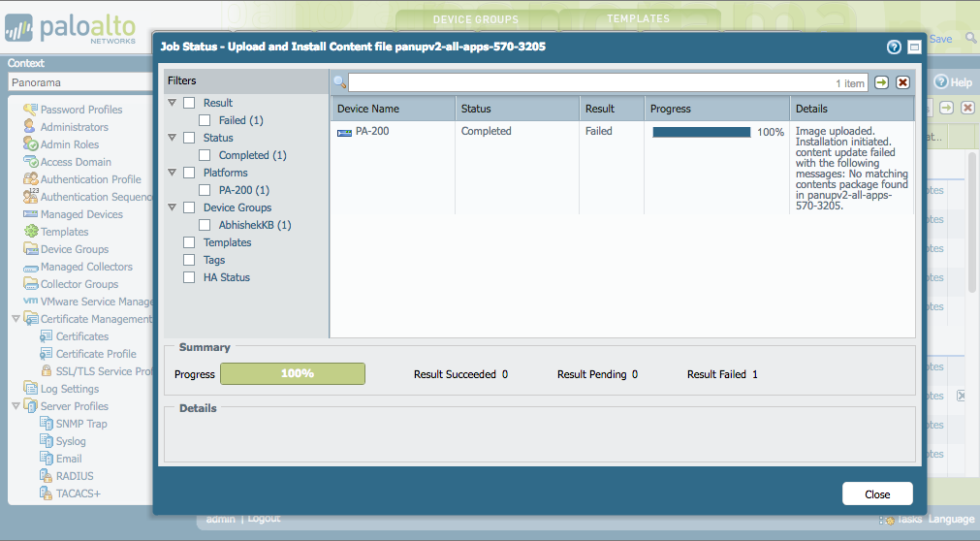
Task: Check the Status filter checkbox
Action: tap(189, 138)
